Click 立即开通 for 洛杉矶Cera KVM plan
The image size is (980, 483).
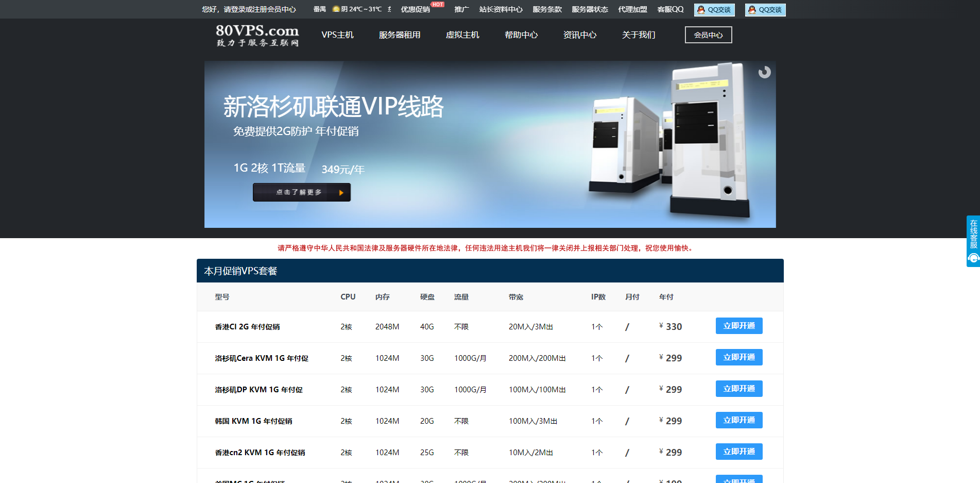(x=739, y=357)
